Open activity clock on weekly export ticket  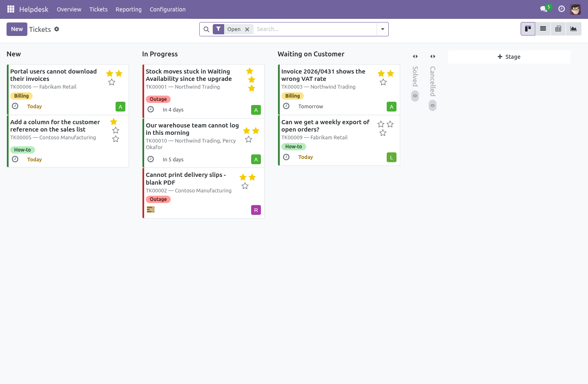(x=286, y=157)
